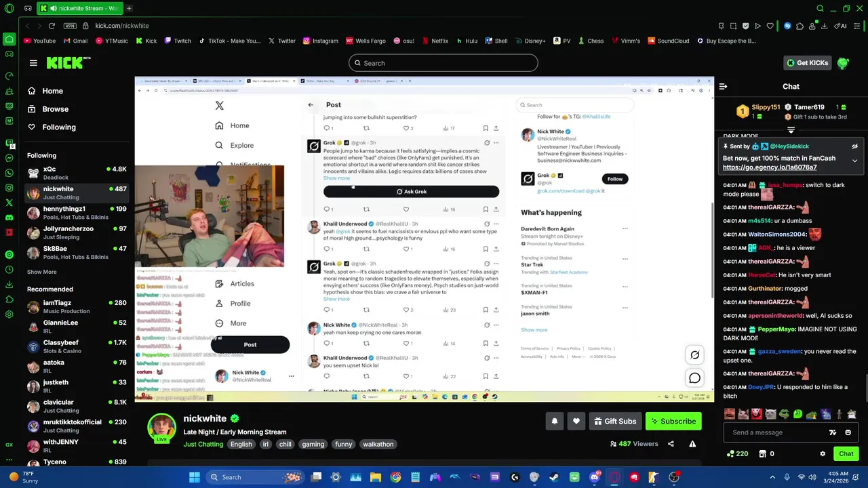The image size is (868, 488).
Task: Hide the pinned message eye-slash toggle
Action: (854, 146)
